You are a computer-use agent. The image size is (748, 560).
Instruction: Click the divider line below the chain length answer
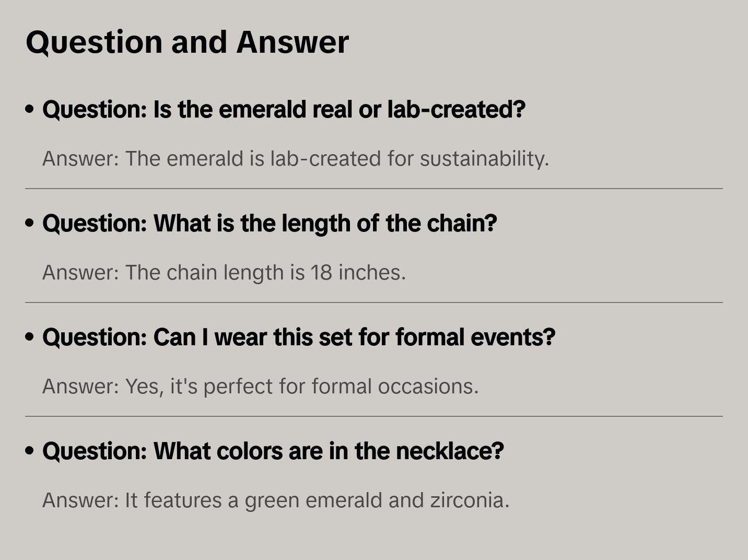374,302
